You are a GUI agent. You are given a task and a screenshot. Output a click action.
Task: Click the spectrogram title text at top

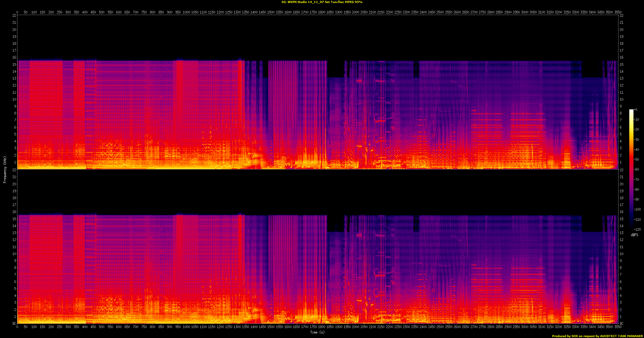pyautogui.click(x=322, y=2)
